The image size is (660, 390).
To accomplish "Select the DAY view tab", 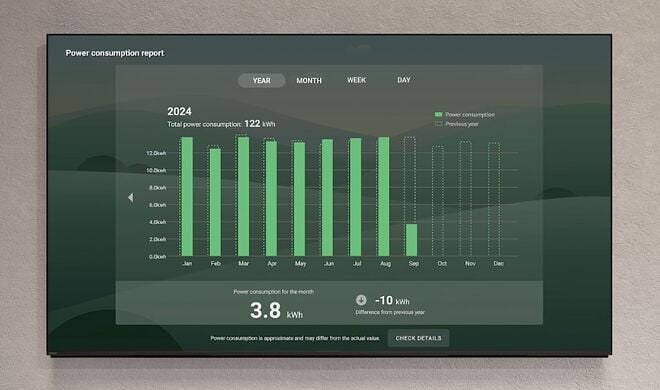I will coord(404,80).
